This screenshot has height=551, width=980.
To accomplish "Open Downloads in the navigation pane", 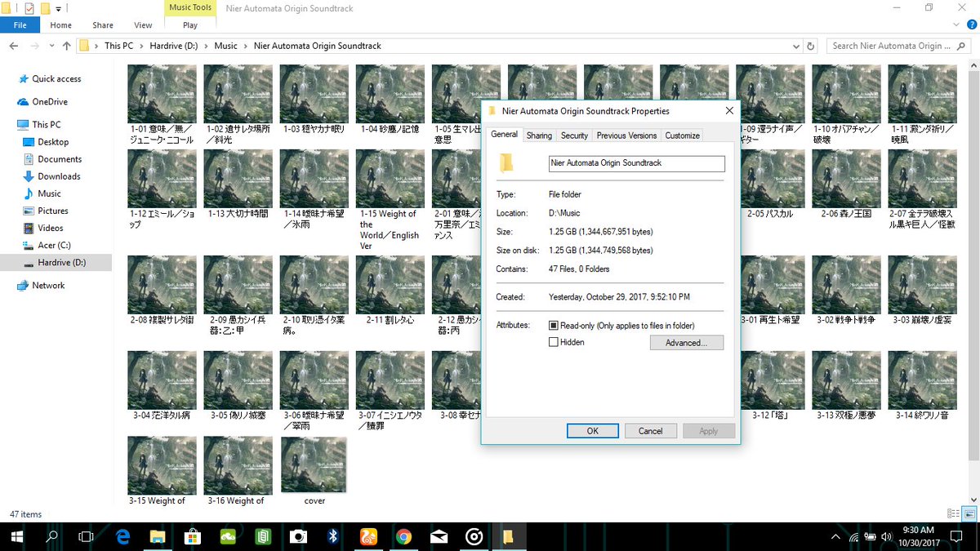I will click(59, 176).
